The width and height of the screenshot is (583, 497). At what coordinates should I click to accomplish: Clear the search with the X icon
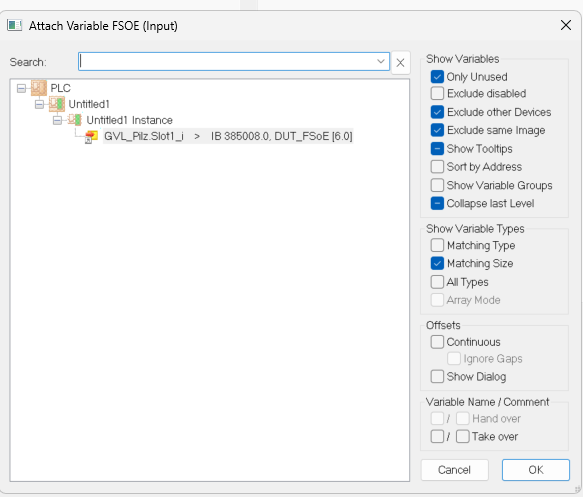pyautogui.click(x=400, y=62)
